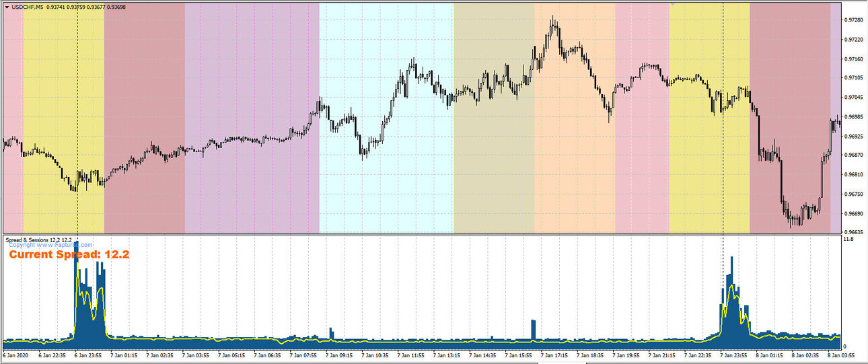Click the 7 Jan 23:55 time label
The width and height of the screenshot is (868, 364).
[733, 355]
